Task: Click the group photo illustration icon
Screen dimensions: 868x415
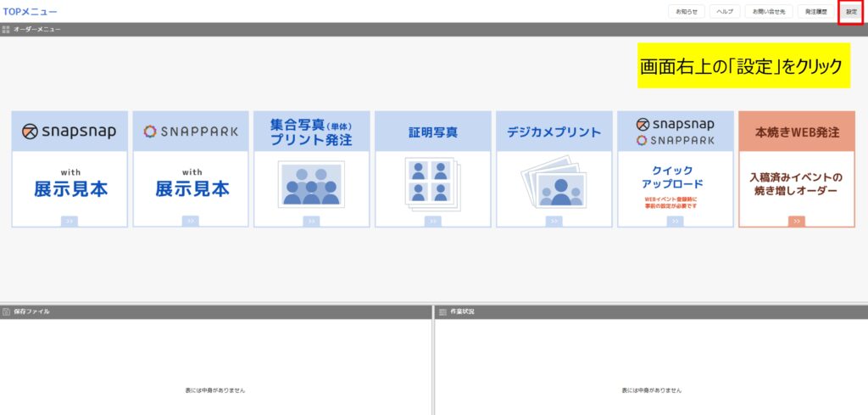Action: (x=311, y=184)
